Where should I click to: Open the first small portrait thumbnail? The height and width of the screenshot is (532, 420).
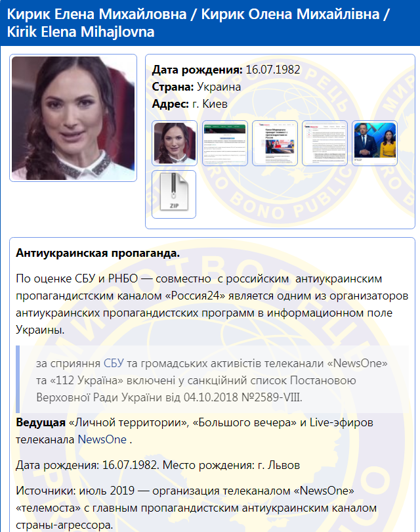[x=174, y=143]
